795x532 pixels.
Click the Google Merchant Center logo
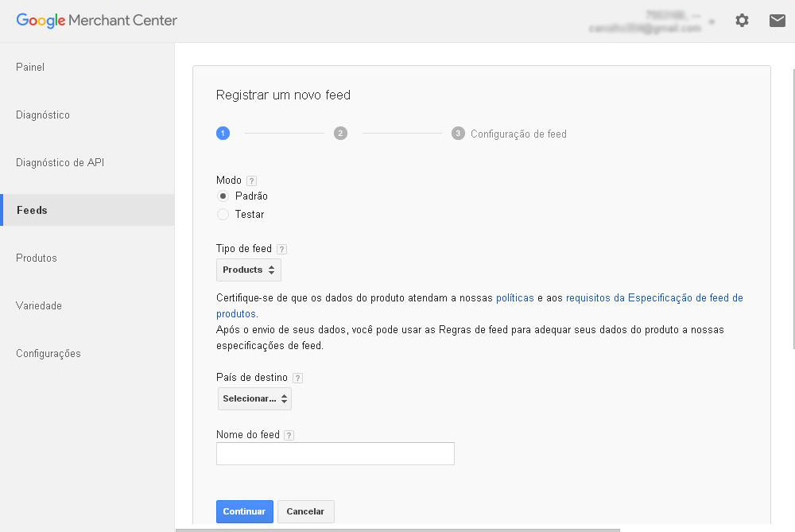click(97, 21)
